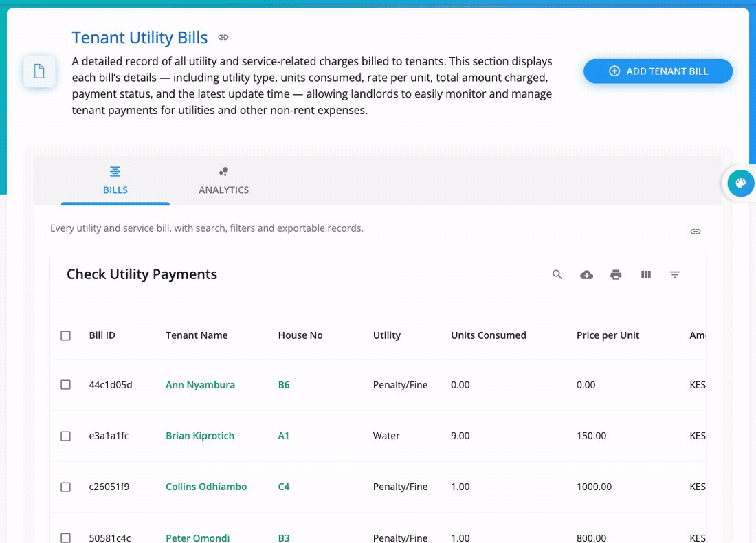Click the Analytics tab bubble icon

coord(223,171)
